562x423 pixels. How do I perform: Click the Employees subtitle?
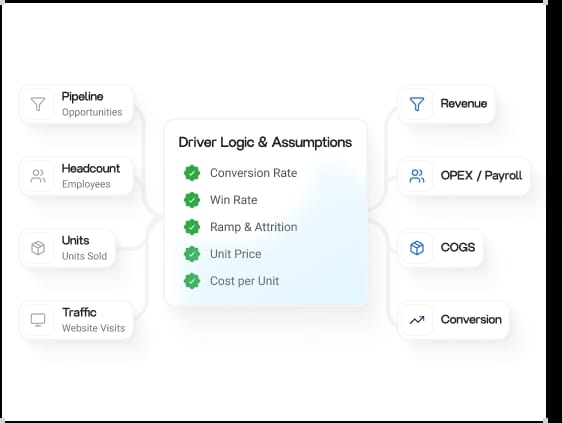pos(86,184)
